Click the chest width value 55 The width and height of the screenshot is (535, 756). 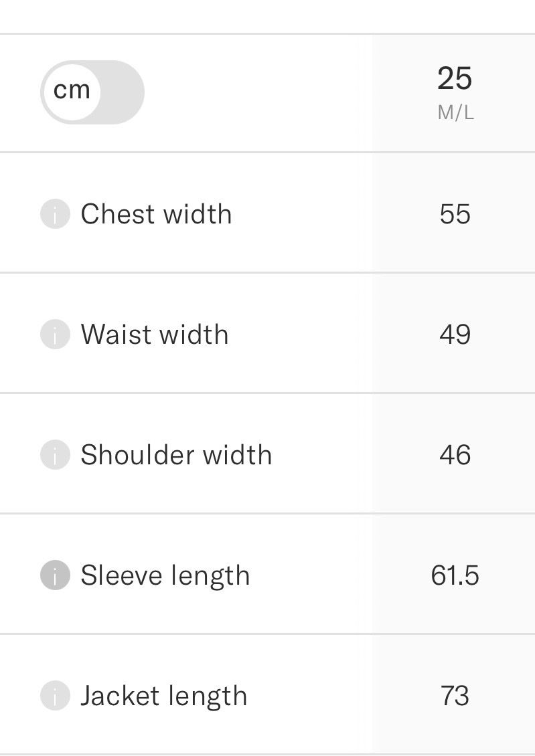(455, 214)
